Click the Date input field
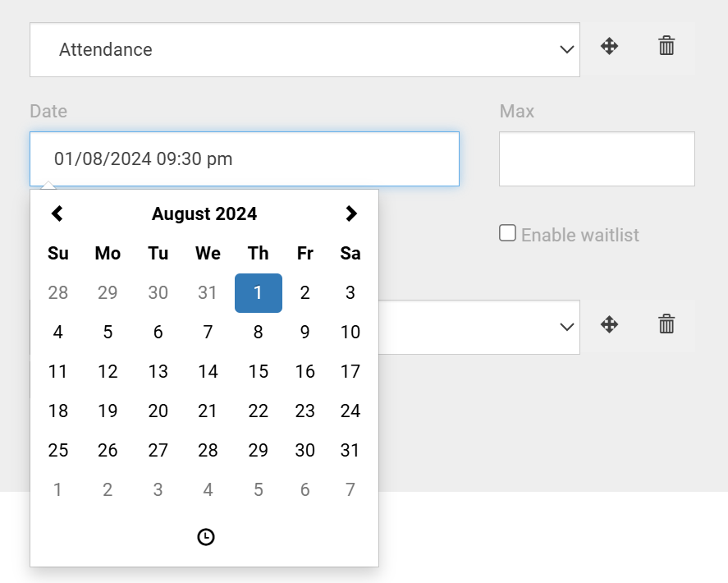The width and height of the screenshot is (728, 583). click(x=245, y=158)
